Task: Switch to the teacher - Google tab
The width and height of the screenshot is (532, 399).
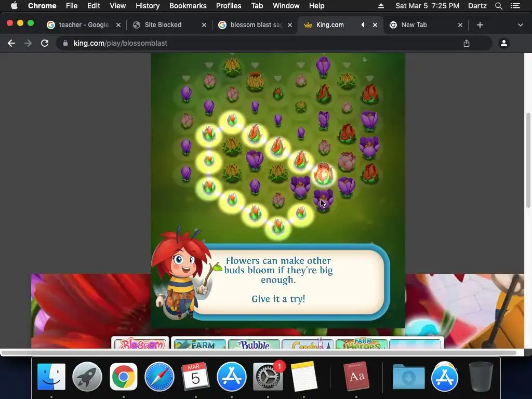Action: [x=84, y=25]
